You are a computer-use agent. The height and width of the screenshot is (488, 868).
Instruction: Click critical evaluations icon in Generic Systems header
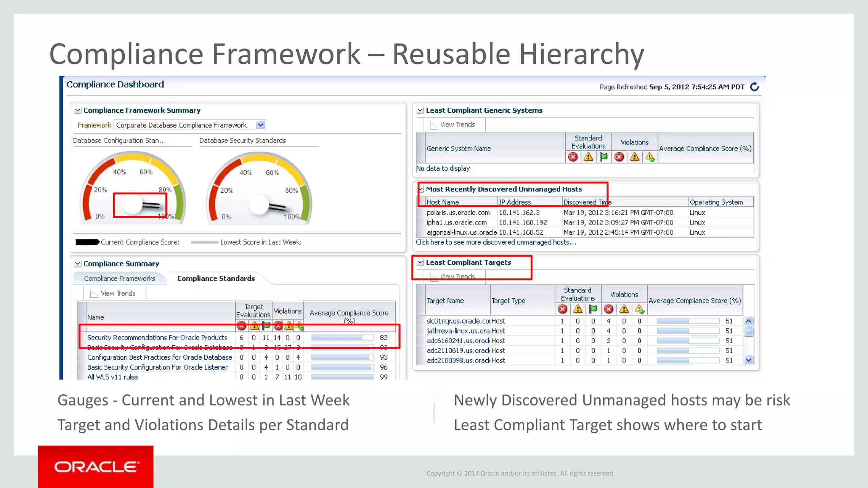tap(573, 157)
